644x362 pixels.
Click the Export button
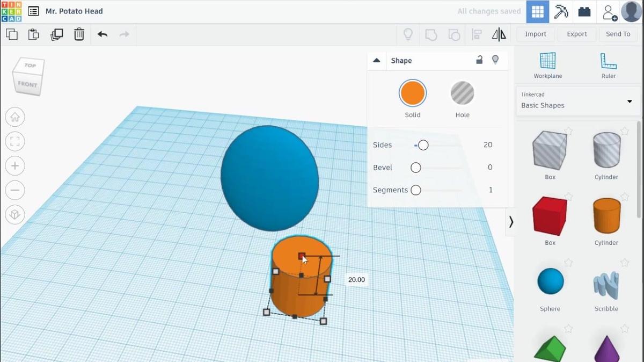[577, 34]
